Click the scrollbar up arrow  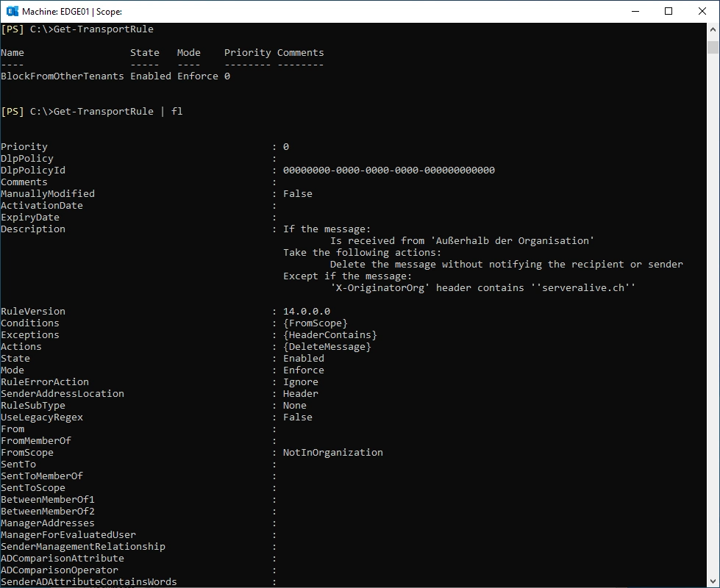click(x=713, y=29)
